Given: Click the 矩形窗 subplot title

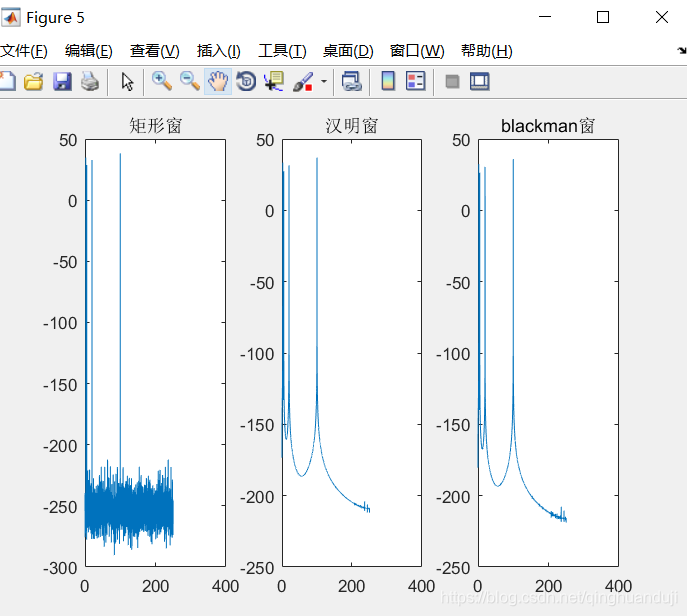Looking at the screenshot, I should pos(155,126).
